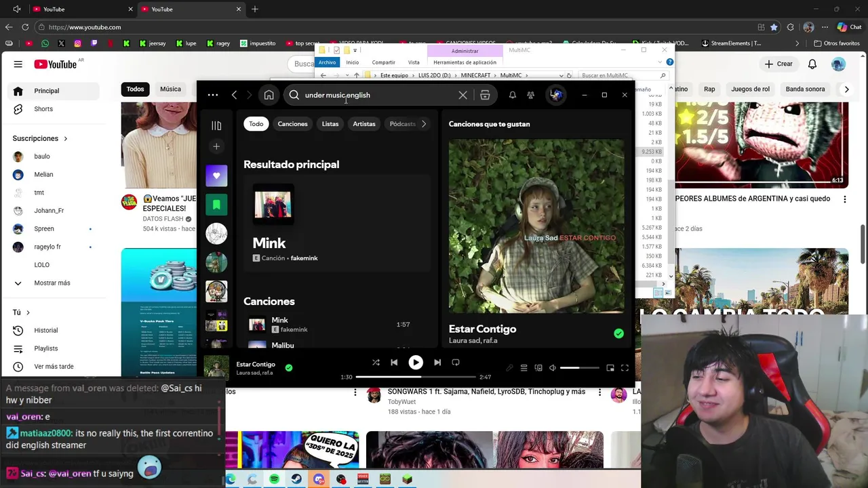Open YouTube hamburger guide menu

pyautogui.click(x=18, y=64)
